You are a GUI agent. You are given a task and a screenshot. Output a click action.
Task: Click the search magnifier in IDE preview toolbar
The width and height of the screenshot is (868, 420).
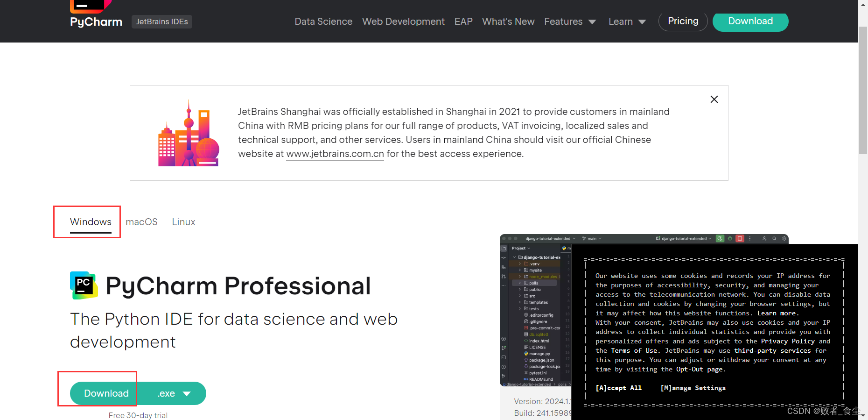pos(774,239)
